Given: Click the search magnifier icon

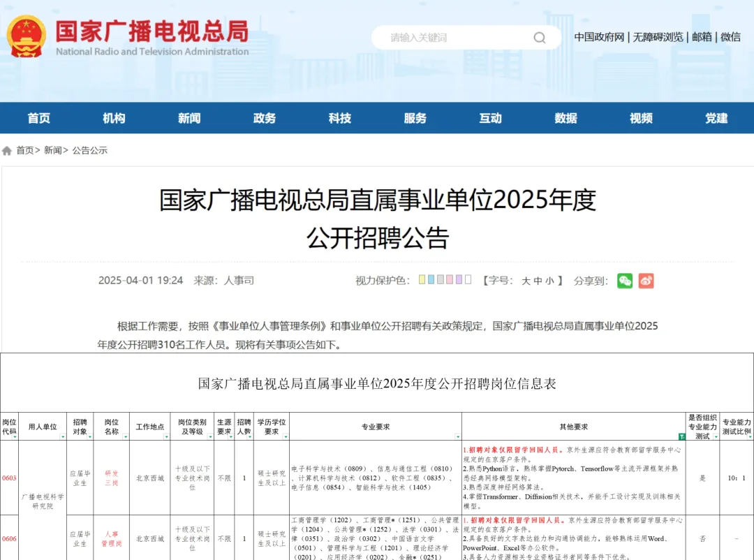Looking at the screenshot, I should point(539,38).
